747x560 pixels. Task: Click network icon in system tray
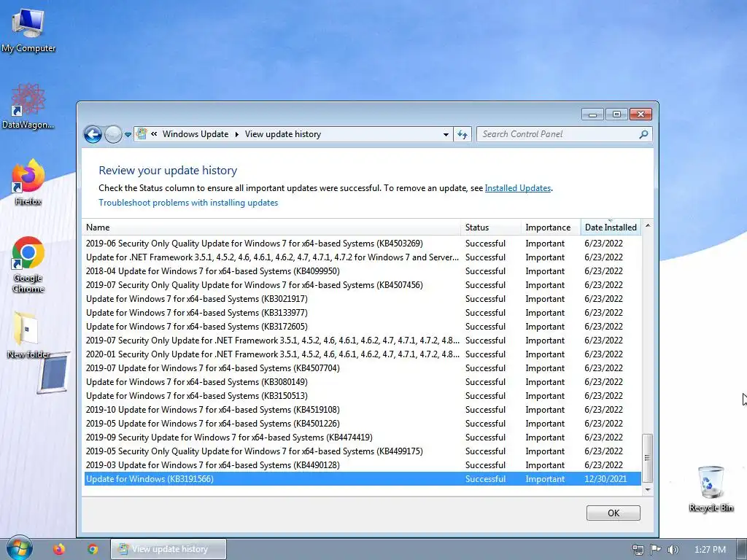pos(638,550)
